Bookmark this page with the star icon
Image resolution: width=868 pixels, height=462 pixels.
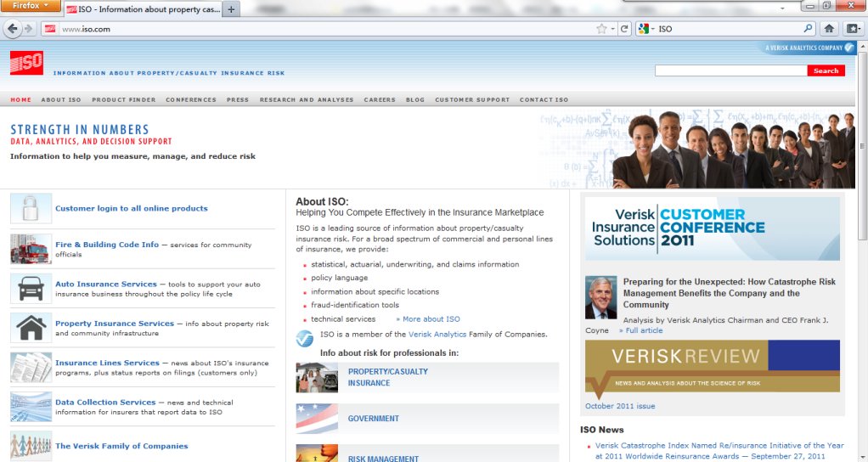(601, 29)
